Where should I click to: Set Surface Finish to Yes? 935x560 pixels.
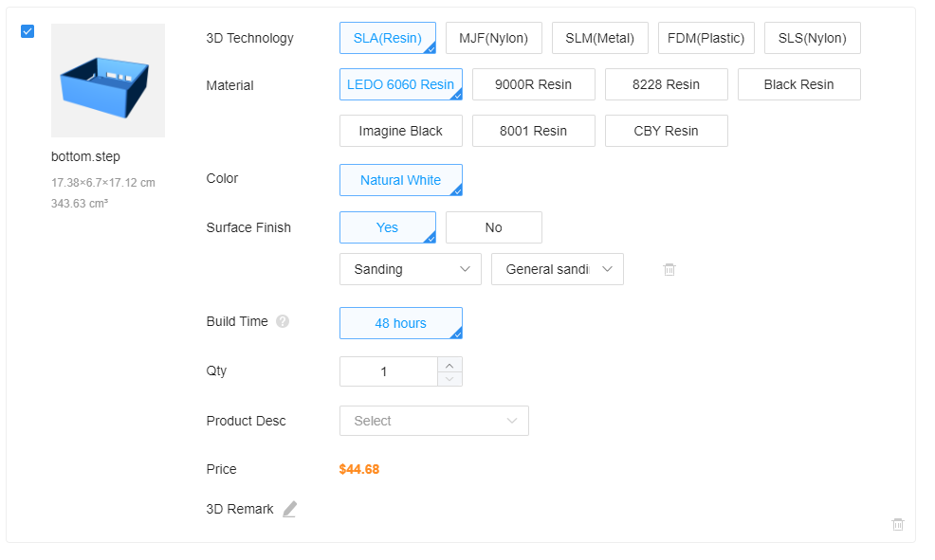pos(388,227)
